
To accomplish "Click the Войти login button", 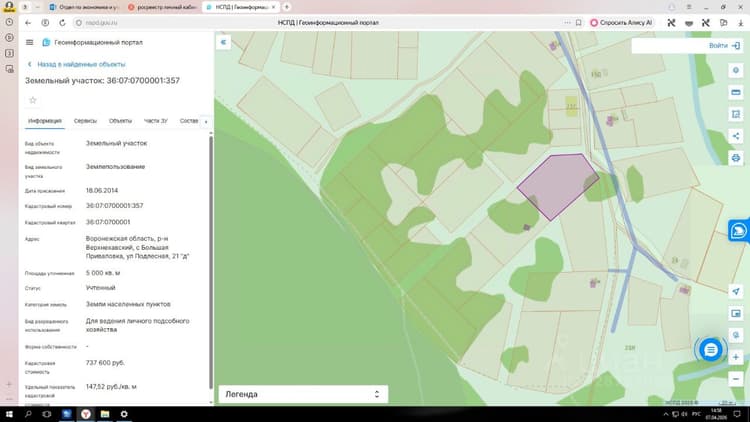I will tap(724, 45).
